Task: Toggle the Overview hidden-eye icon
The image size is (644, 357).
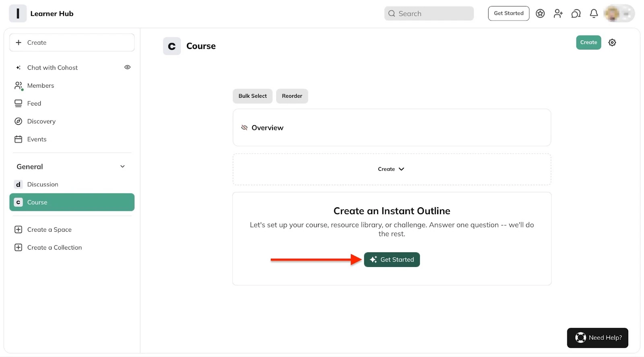Action: (244, 128)
